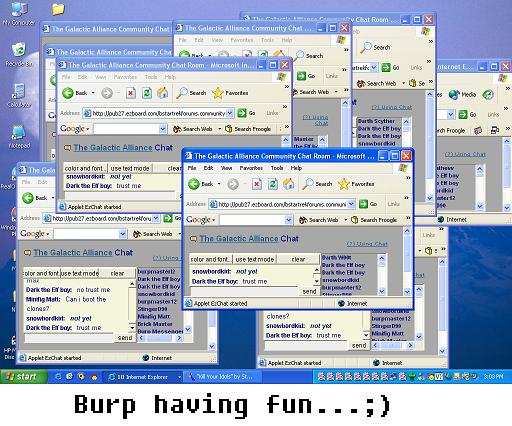Image resolution: width=512 pixels, height=426 pixels.
Task: Open Edit menu in front chat window
Action: click(208, 168)
